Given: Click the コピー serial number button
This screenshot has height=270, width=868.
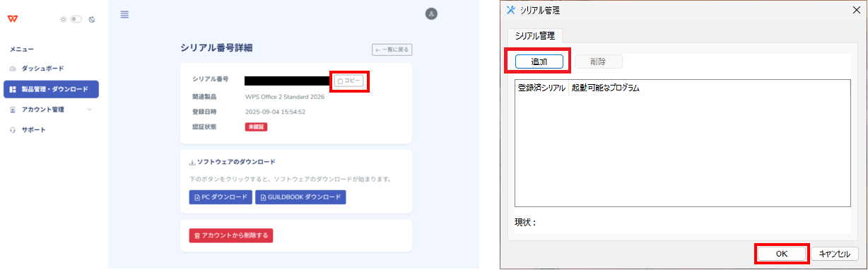Looking at the screenshot, I should (348, 81).
